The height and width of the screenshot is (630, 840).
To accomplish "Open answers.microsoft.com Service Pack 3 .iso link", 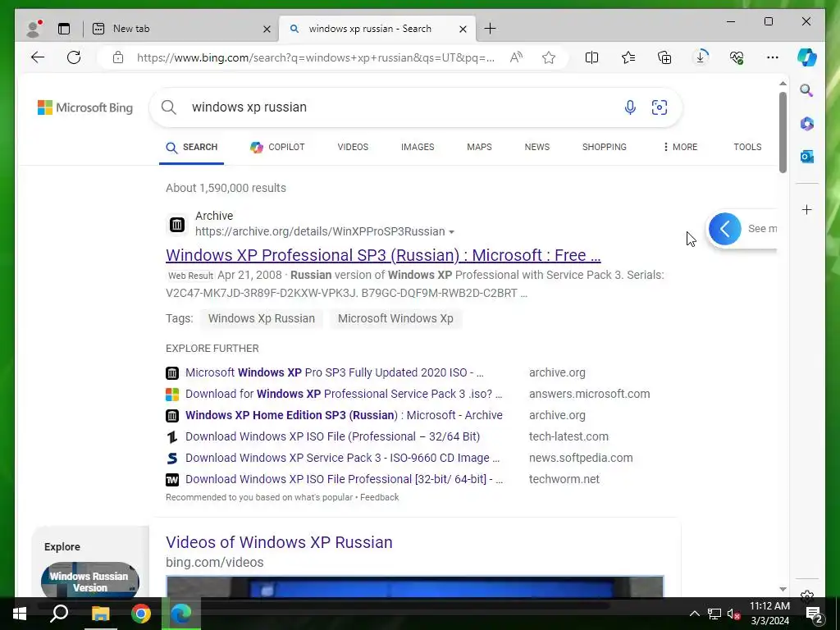I will tap(344, 395).
